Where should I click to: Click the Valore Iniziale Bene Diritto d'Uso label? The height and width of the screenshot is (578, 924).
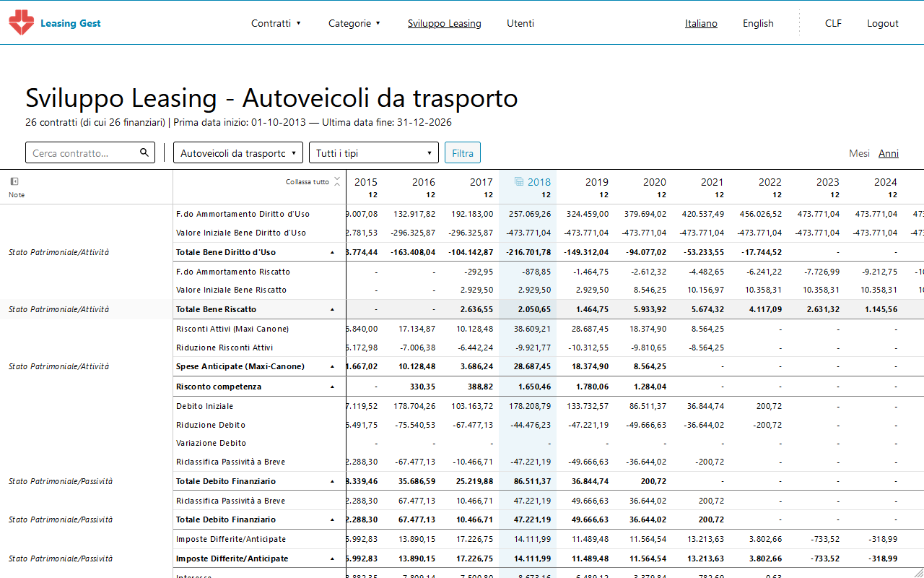[x=241, y=233]
